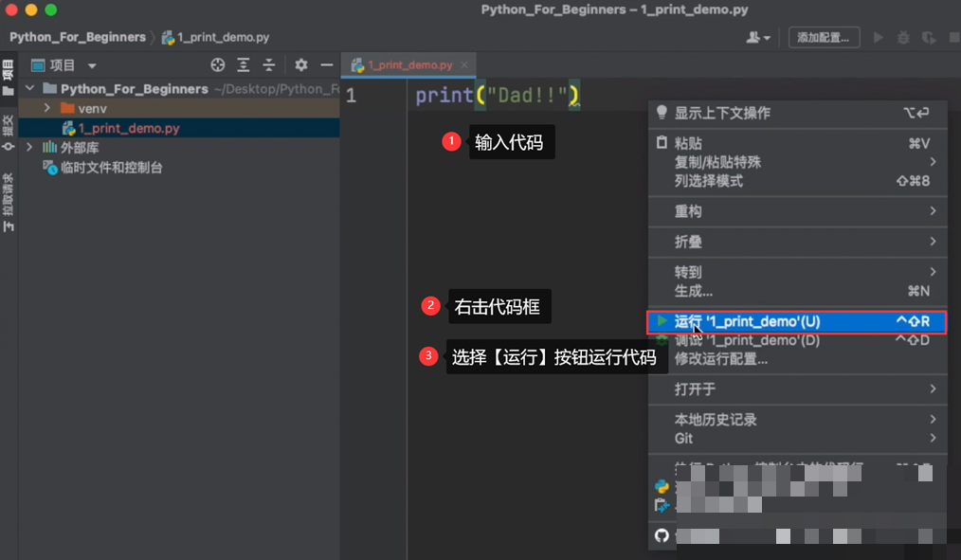Open the 打开于 submenu

pos(798,389)
